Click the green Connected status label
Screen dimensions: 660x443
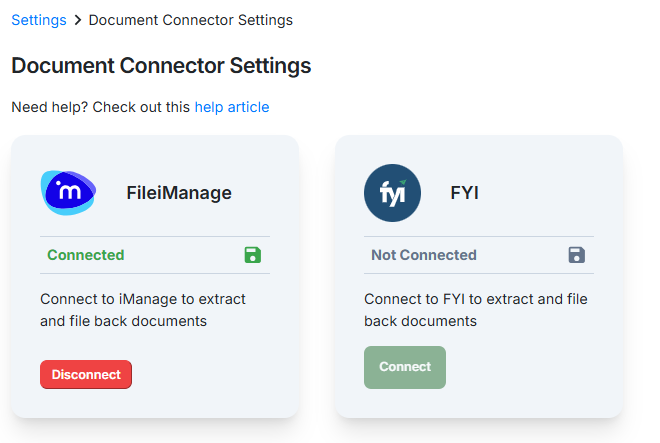coord(86,255)
